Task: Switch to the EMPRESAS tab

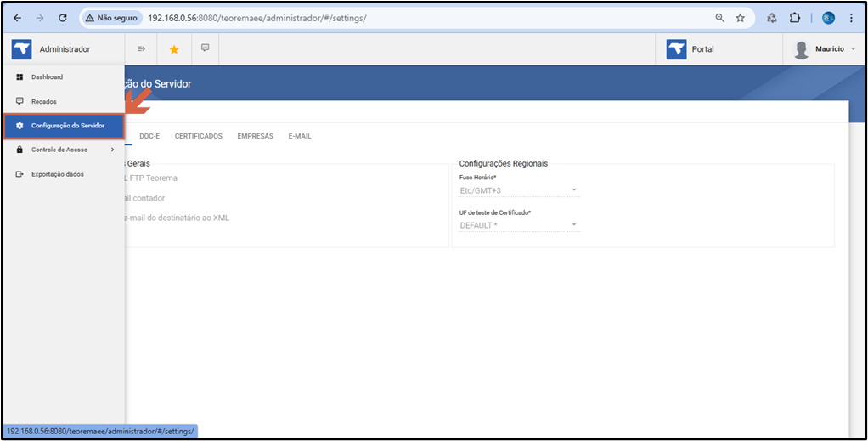Action: (x=255, y=136)
